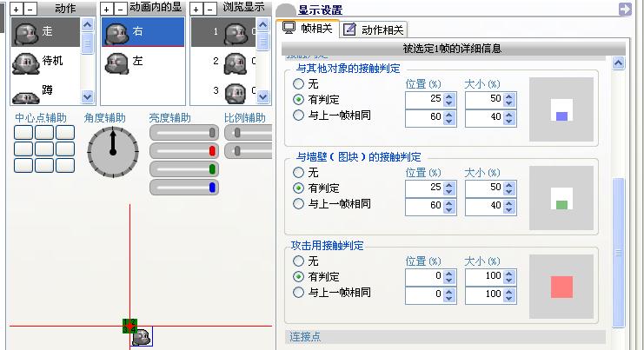The width and height of the screenshot is (644, 350).
Task: Click the green wall-contact preview box
Action: (561, 205)
